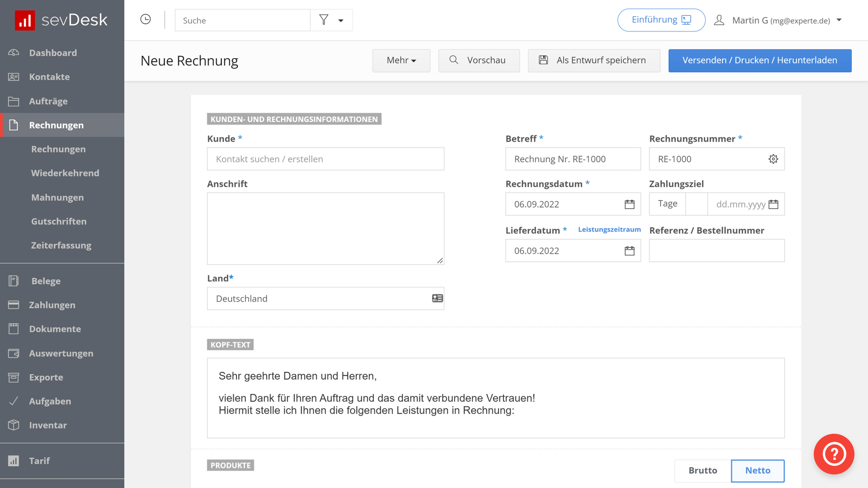Click the recent history clock icon
Screen dimensions: 868x488
(145, 20)
